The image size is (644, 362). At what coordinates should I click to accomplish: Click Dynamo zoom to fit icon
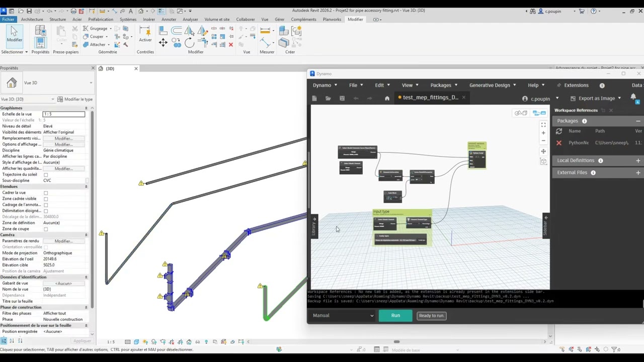[x=543, y=124]
